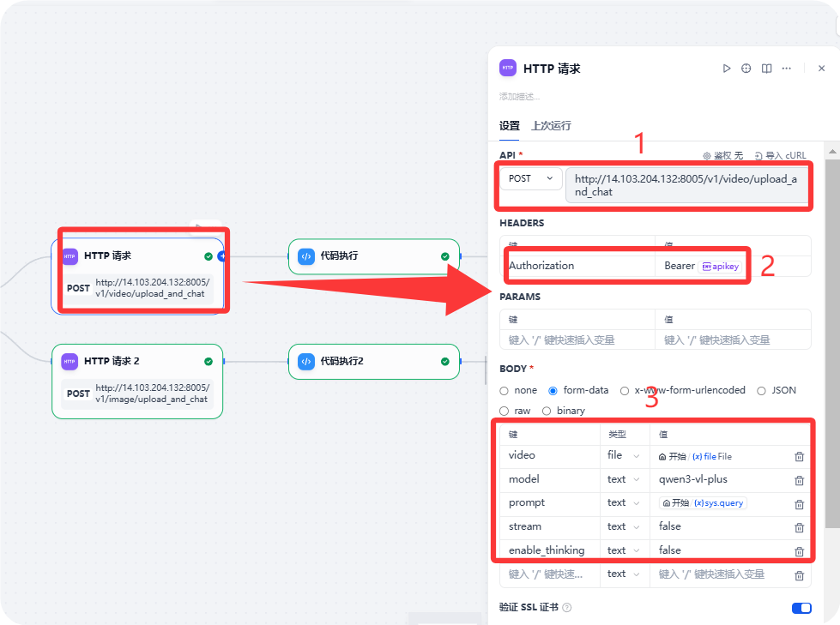Click 代码执行 node's blue code icon
This screenshot has width=840, height=625.
click(306, 256)
